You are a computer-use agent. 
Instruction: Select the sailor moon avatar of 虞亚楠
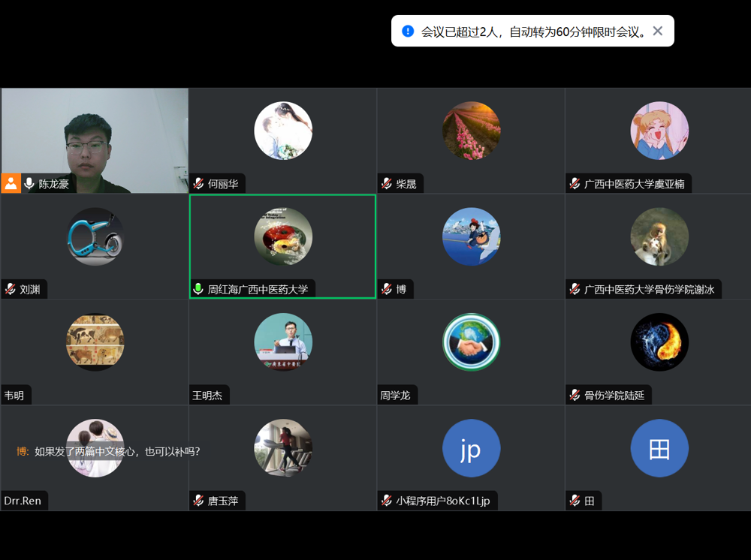(x=659, y=131)
